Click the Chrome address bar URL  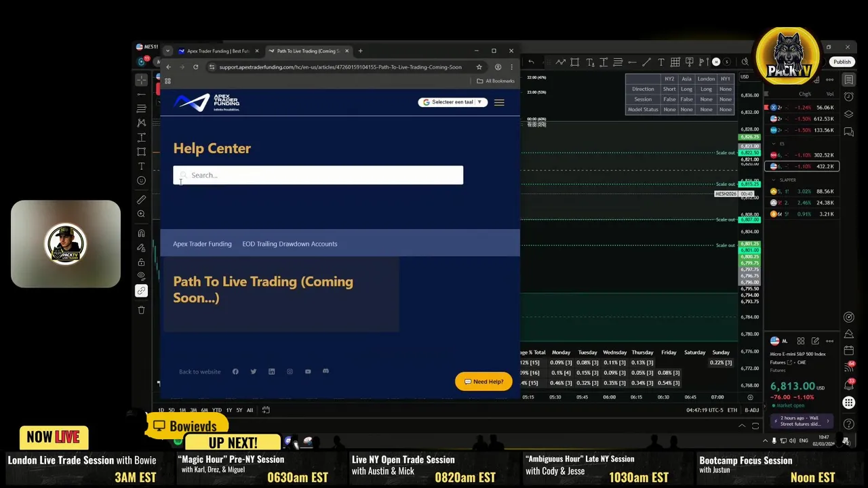[x=340, y=67]
